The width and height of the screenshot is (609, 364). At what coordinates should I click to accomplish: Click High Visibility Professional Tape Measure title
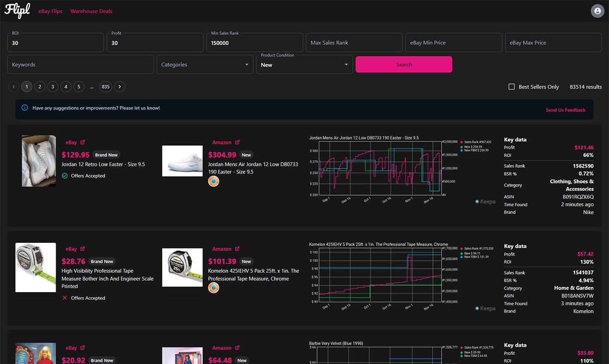[107, 278]
